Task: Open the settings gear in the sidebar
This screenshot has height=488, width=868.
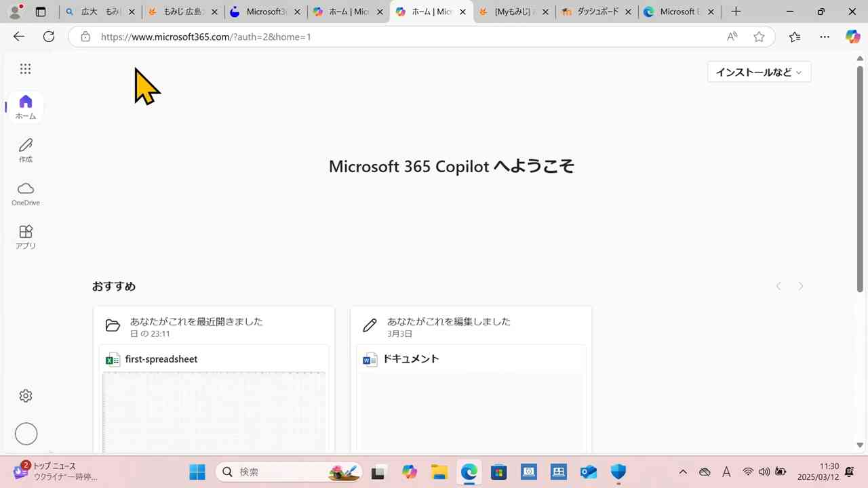Action: pyautogui.click(x=26, y=396)
